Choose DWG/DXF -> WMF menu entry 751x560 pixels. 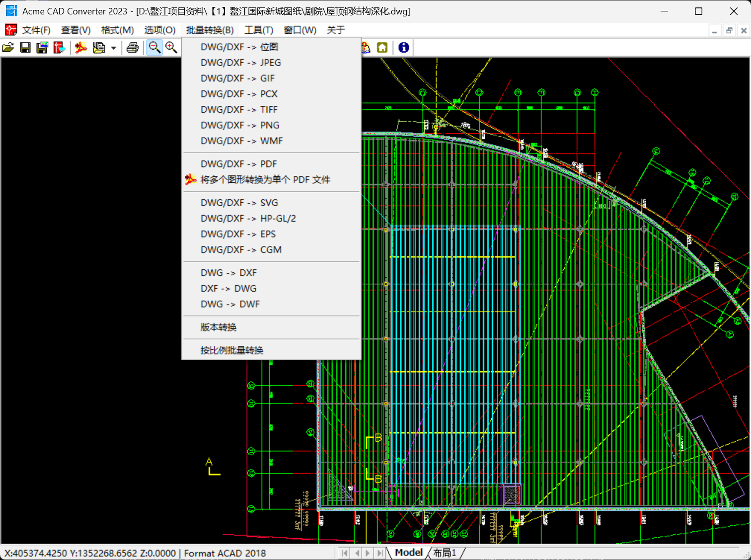click(x=271, y=141)
